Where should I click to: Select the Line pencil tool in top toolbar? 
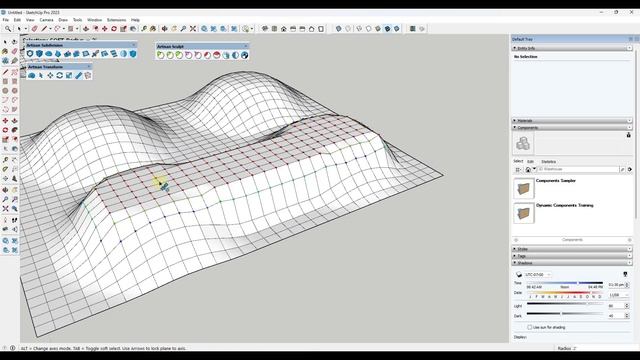(44, 29)
